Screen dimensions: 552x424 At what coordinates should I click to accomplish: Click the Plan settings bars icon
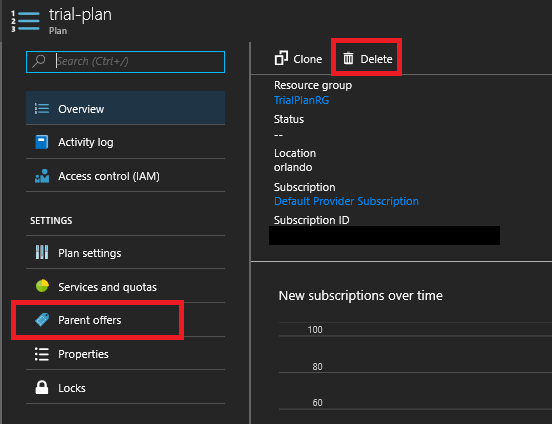(42, 252)
